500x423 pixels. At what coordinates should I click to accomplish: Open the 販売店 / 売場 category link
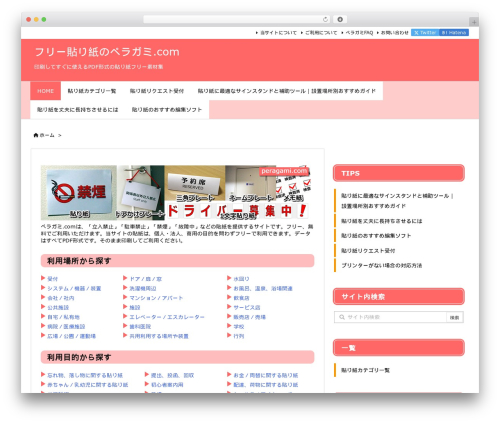pyautogui.click(x=249, y=317)
